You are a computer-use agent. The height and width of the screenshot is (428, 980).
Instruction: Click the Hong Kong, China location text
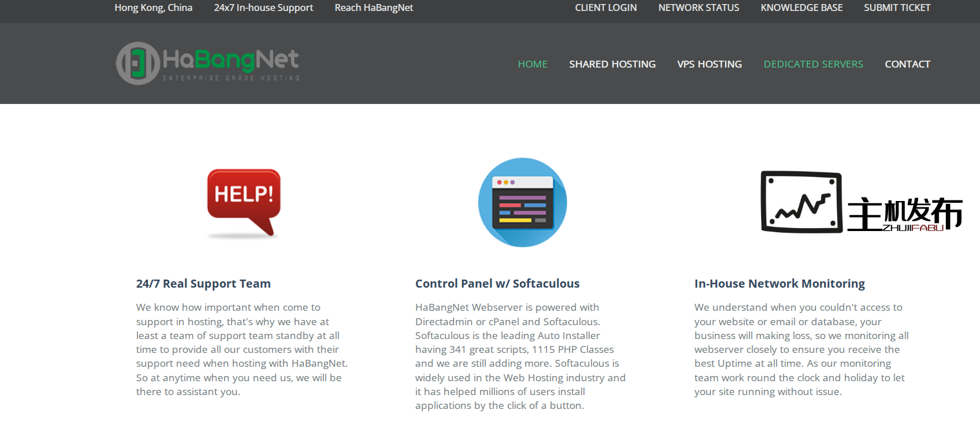point(153,8)
